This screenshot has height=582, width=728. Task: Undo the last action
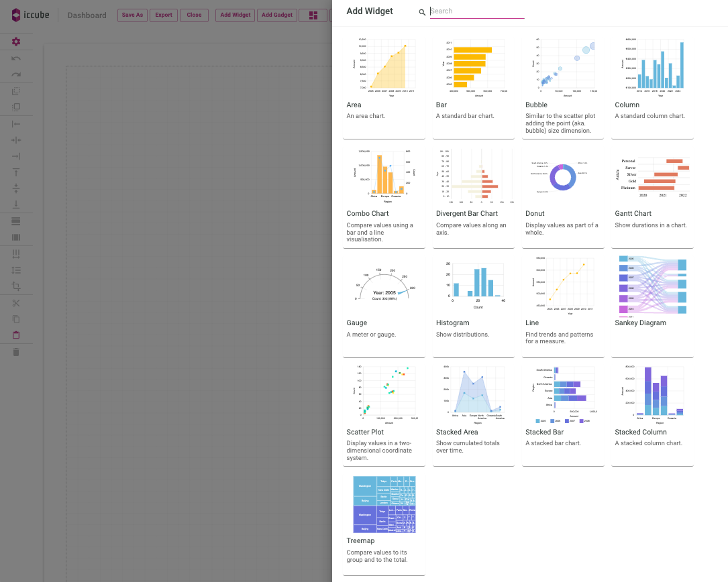click(16, 58)
